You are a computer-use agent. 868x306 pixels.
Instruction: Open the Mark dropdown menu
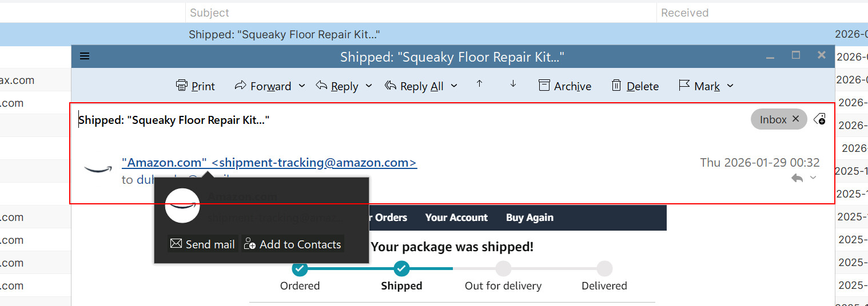click(730, 86)
